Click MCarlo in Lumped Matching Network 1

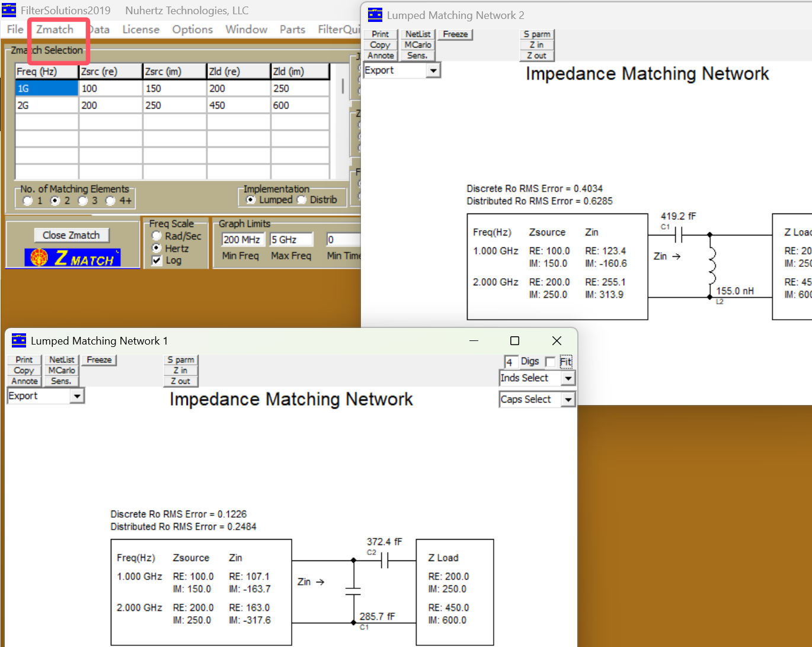(x=62, y=371)
